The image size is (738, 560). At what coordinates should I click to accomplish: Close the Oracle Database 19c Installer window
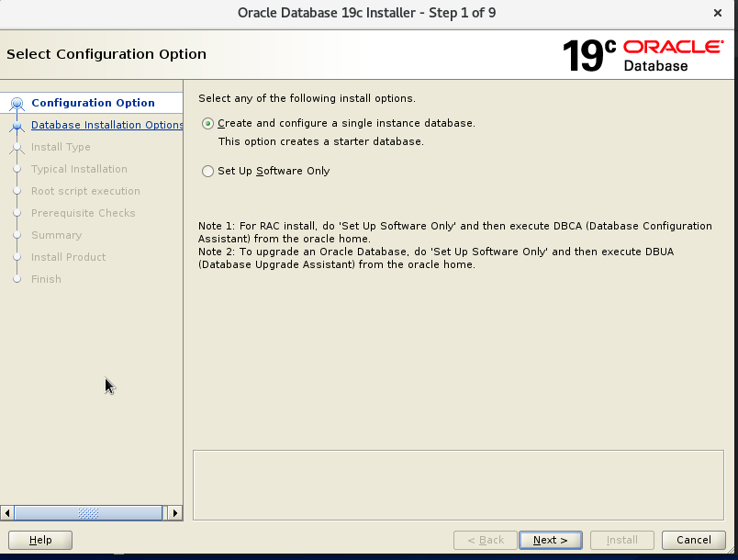click(717, 13)
